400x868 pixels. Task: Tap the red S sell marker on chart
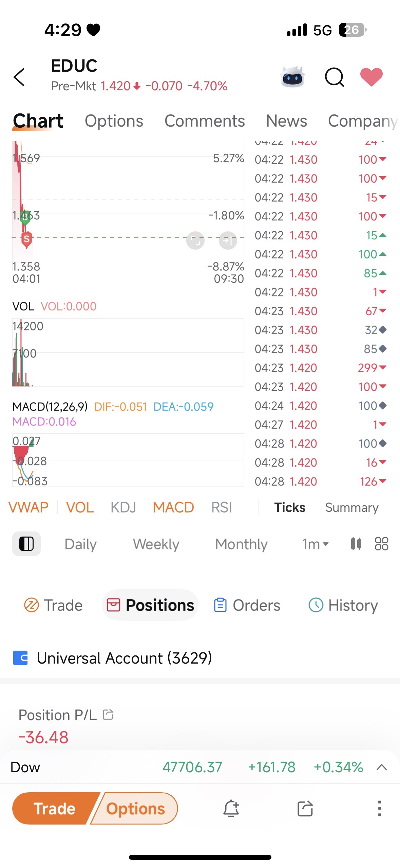26,240
